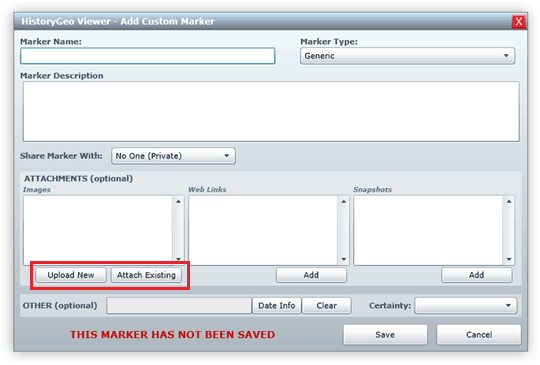Click the Marker Name input field

(x=147, y=56)
